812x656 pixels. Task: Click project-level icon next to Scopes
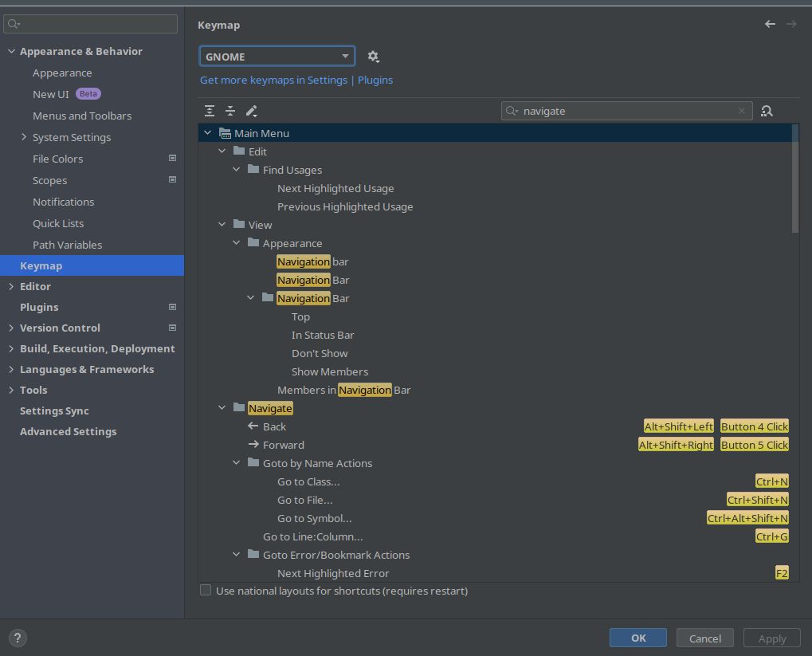(172, 180)
